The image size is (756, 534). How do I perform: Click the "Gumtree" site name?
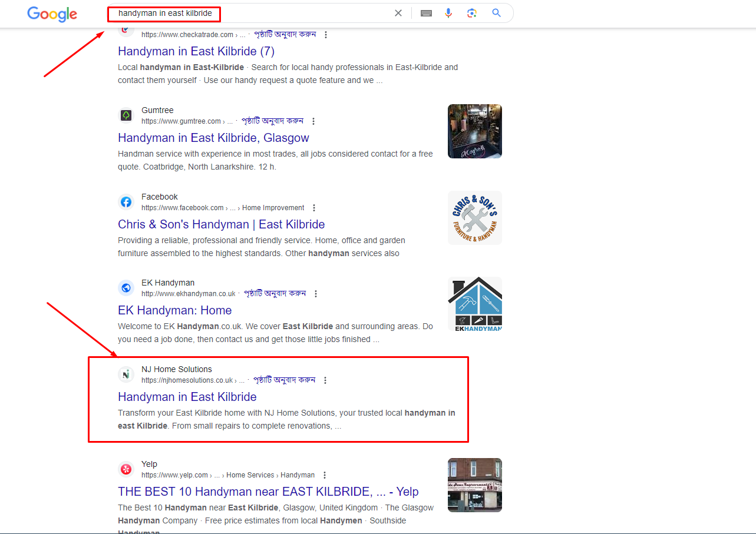157,110
